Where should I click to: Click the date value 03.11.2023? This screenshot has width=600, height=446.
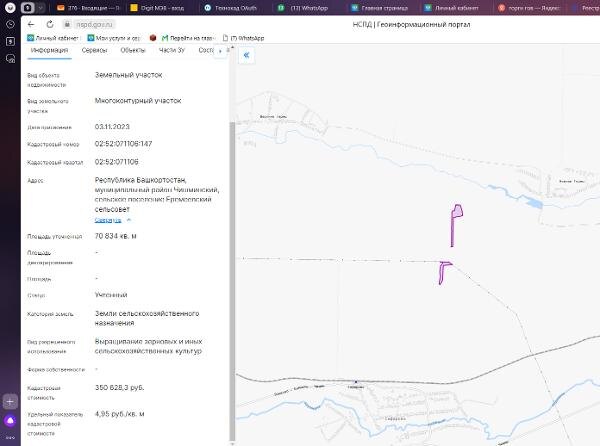pyautogui.click(x=112, y=127)
